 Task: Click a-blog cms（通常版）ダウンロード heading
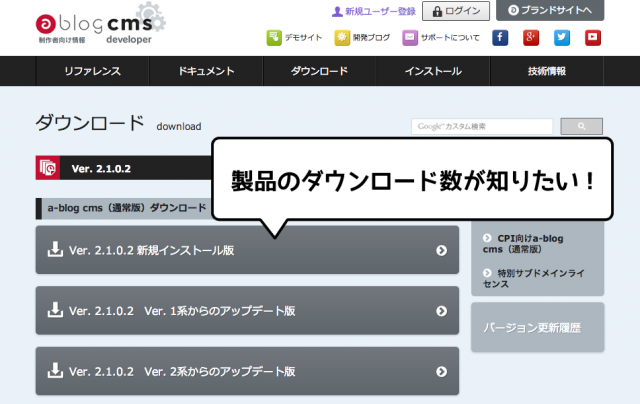click(x=127, y=208)
